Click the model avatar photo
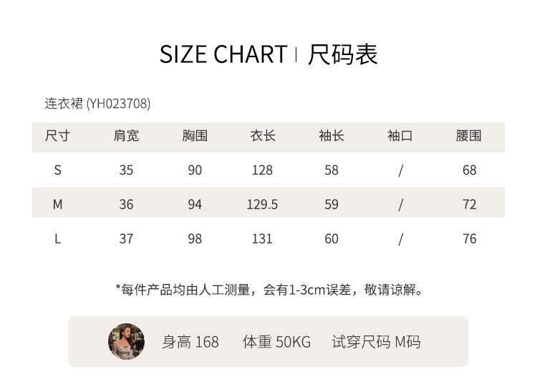 (x=126, y=341)
